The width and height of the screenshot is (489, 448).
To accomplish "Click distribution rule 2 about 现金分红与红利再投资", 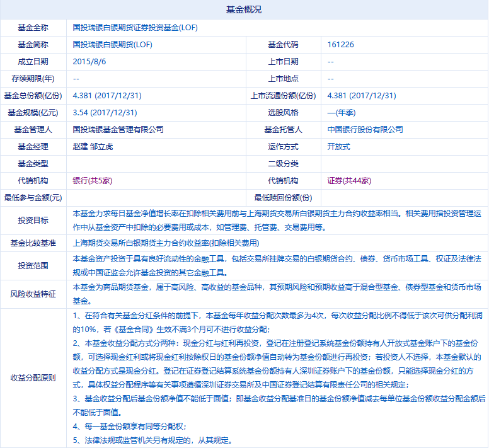I will (x=277, y=364).
